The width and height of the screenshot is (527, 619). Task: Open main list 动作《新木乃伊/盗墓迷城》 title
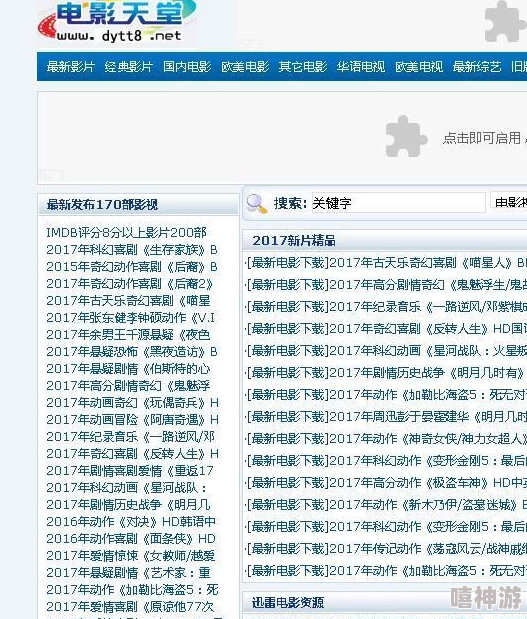click(428, 505)
